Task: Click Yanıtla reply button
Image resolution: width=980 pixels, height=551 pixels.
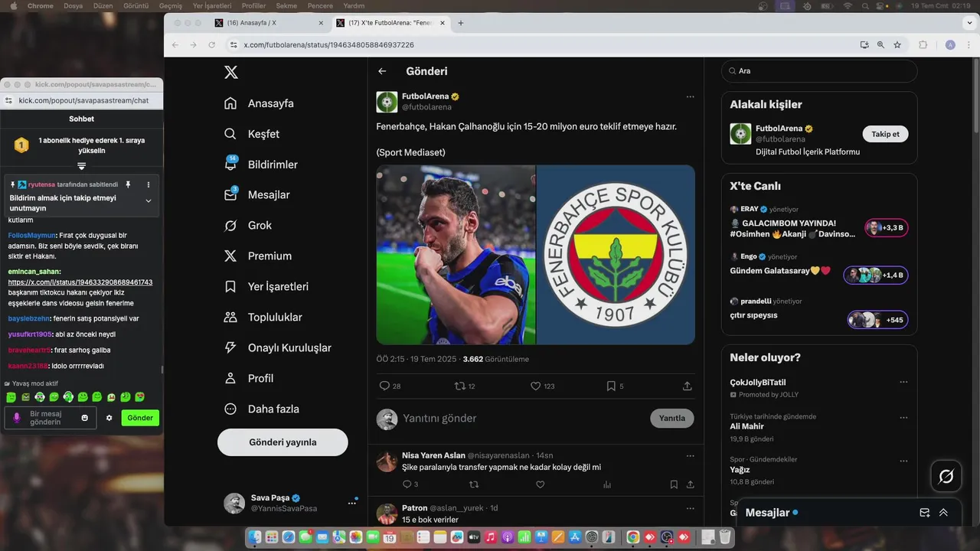Action: point(672,418)
